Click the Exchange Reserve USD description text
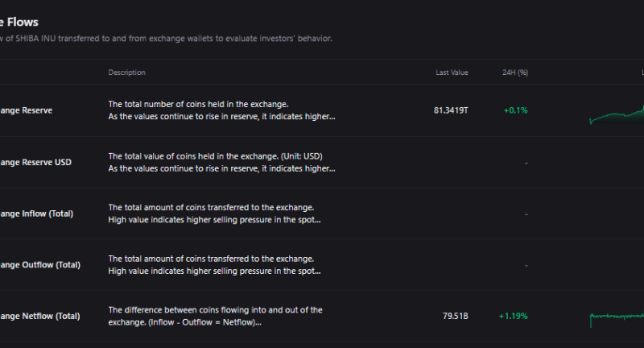This screenshot has width=644, height=348. (221, 162)
